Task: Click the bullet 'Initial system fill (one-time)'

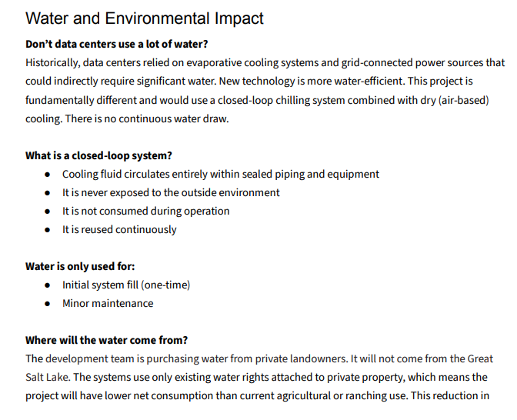Action: [x=126, y=285]
